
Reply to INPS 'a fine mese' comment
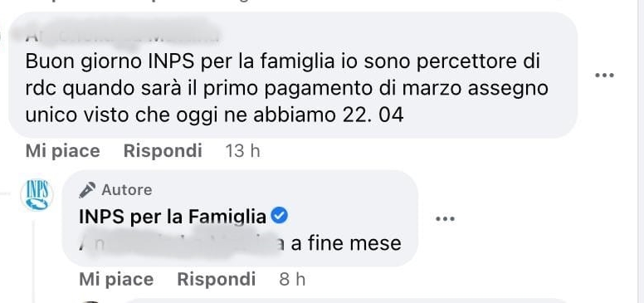pos(216,280)
